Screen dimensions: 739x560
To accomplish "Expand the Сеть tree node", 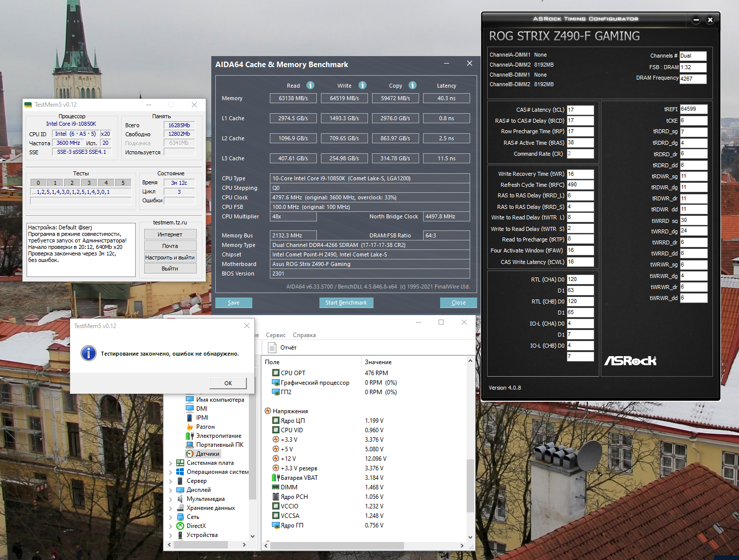I will tap(171, 517).
